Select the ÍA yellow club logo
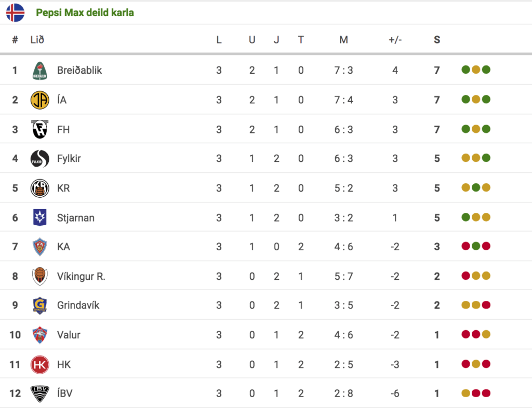 click(x=39, y=100)
